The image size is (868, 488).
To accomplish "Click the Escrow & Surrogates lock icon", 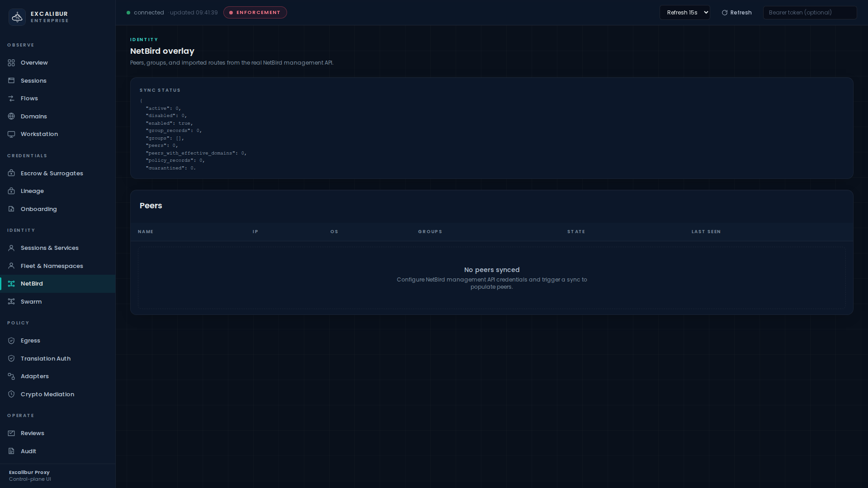I will click(x=11, y=174).
